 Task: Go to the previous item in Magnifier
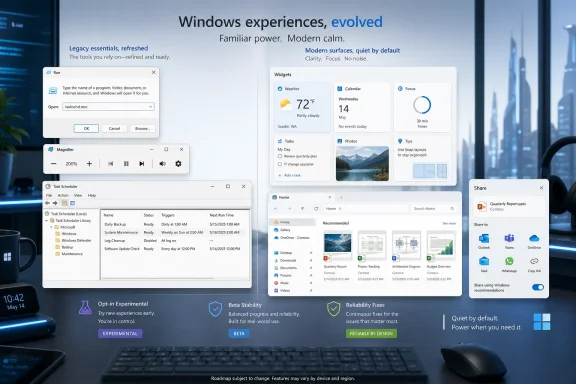pyautogui.click(x=111, y=164)
